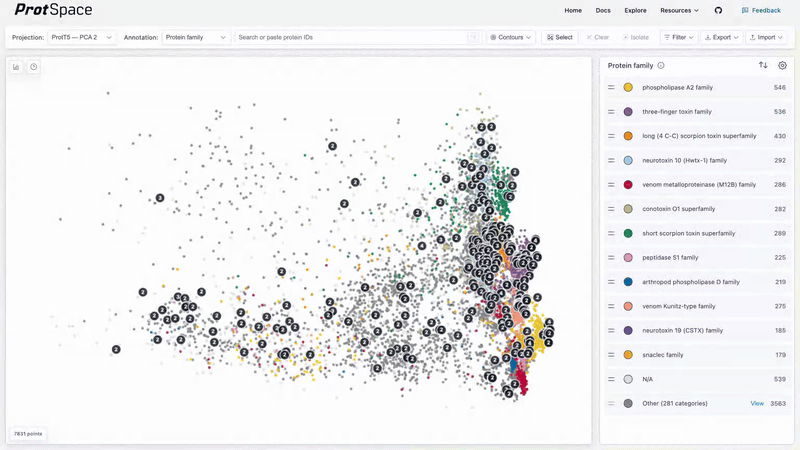Viewport: 800px width, 450px height.
Task: Click drag handle for snaclec family
Action: [x=611, y=355]
